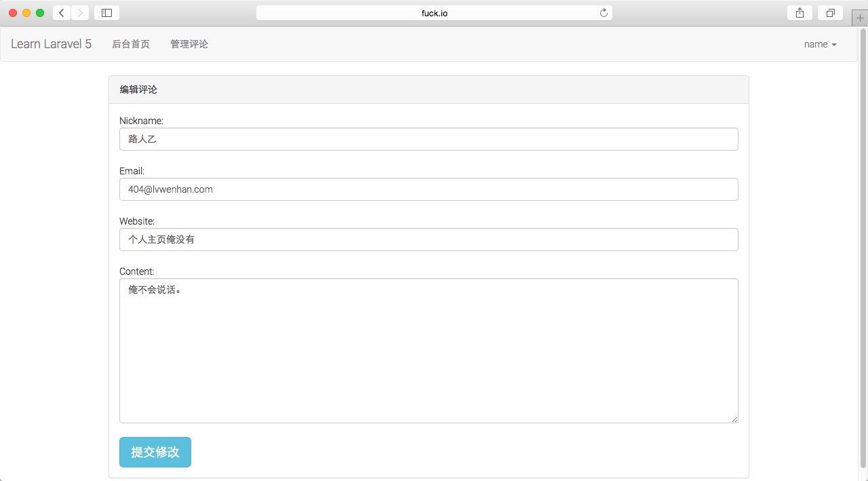Screen dimensions: 868x481
Task: Click the Email field containing 404@lvwenhan.com
Action: click(429, 189)
